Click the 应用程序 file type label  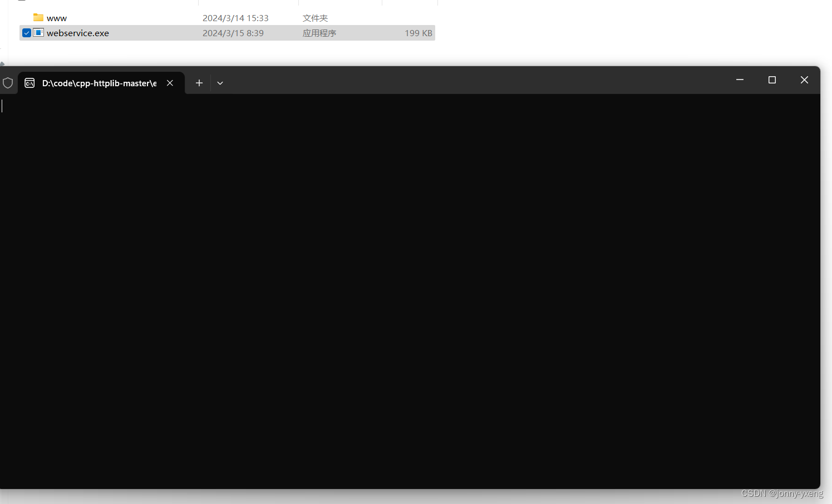[319, 33]
